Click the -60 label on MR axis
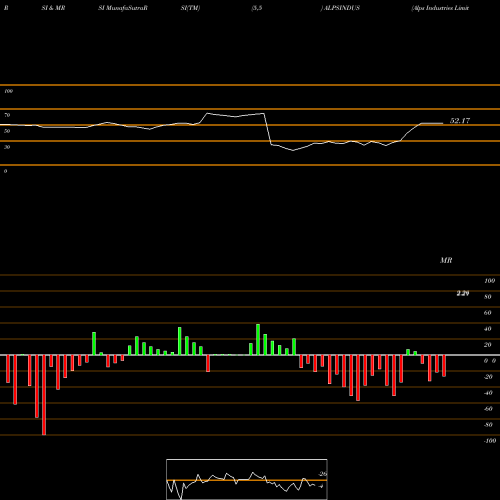The height and width of the screenshot is (500, 500). [488, 409]
